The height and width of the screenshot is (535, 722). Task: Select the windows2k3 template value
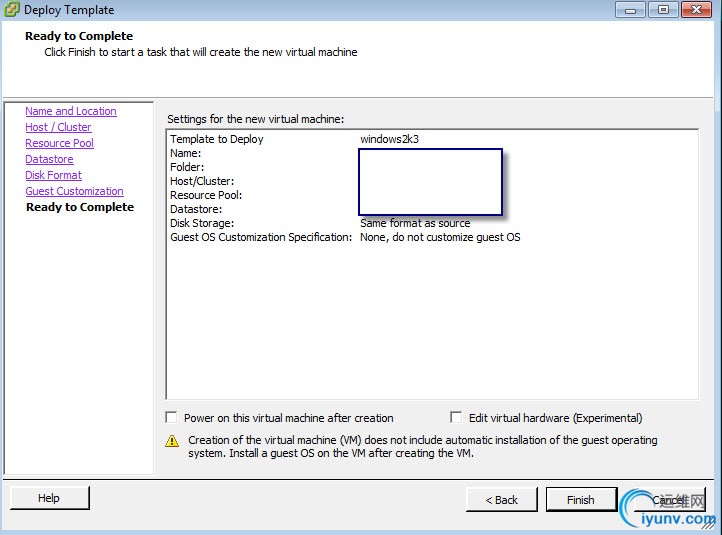[x=390, y=139]
